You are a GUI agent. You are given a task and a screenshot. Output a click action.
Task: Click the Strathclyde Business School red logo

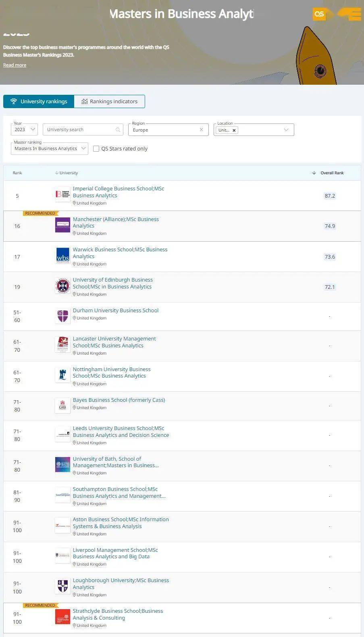[x=62, y=617]
